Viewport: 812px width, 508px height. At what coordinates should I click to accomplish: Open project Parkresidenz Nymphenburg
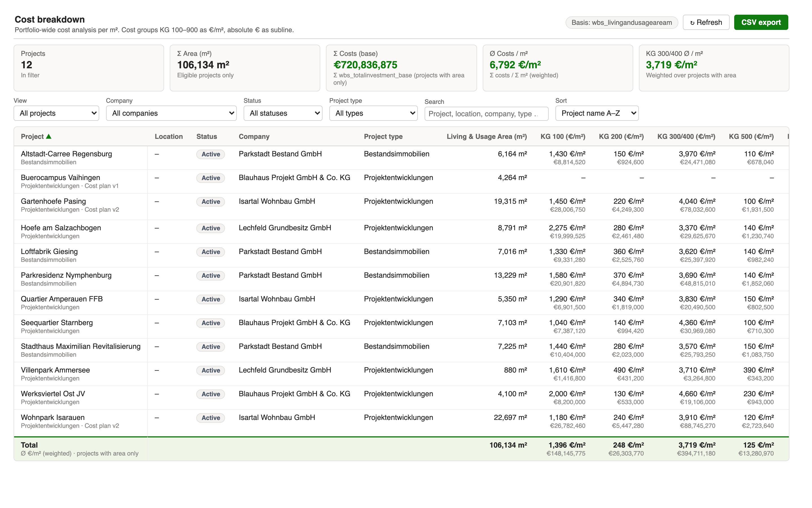tap(66, 275)
